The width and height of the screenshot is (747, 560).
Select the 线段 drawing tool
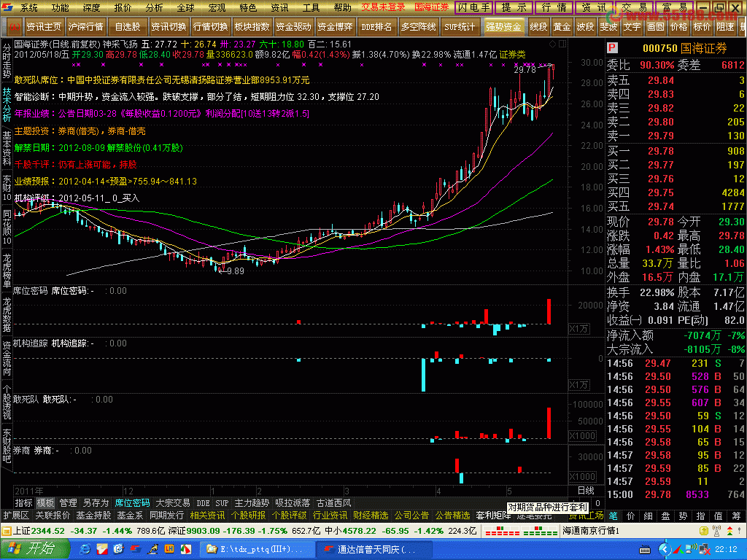coord(538,27)
